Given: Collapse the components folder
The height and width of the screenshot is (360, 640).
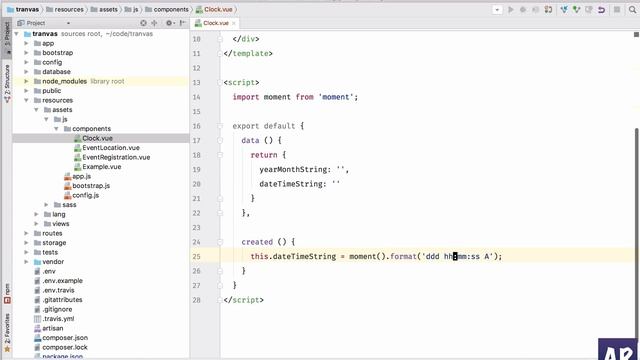Looking at the screenshot, I should tap(56, 129).
